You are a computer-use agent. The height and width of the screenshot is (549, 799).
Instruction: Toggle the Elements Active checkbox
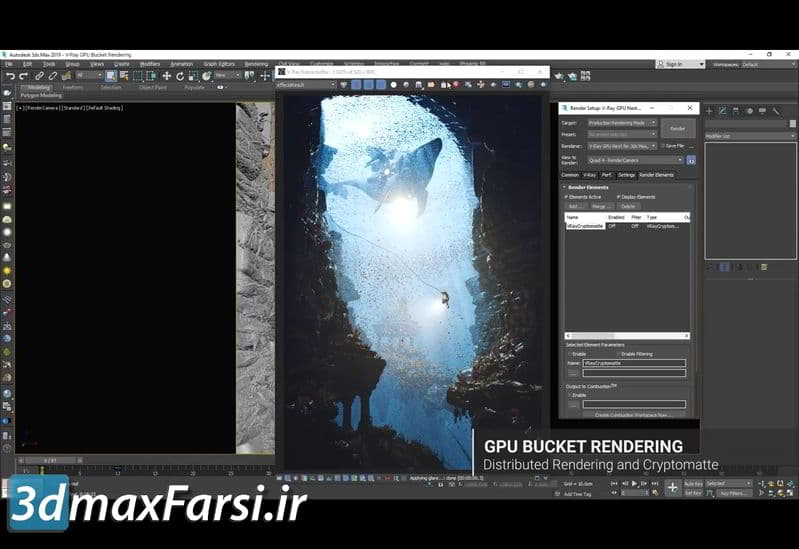pyautogui.click(x=566, y=197)
